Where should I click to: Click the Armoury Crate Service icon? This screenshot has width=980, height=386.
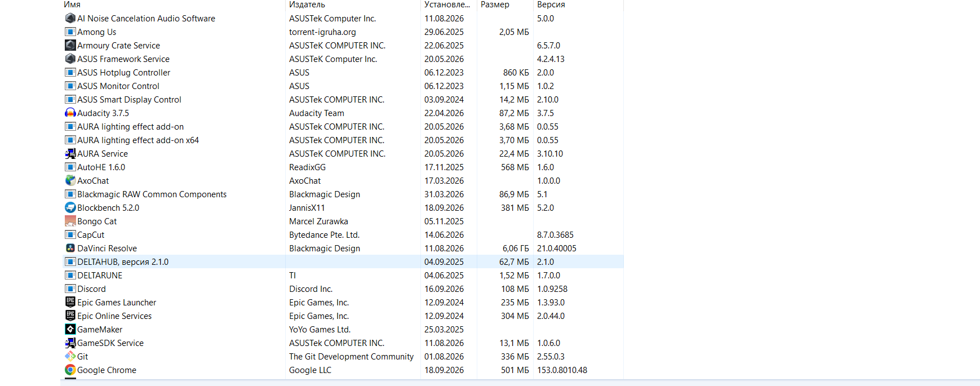pos(70,45)
